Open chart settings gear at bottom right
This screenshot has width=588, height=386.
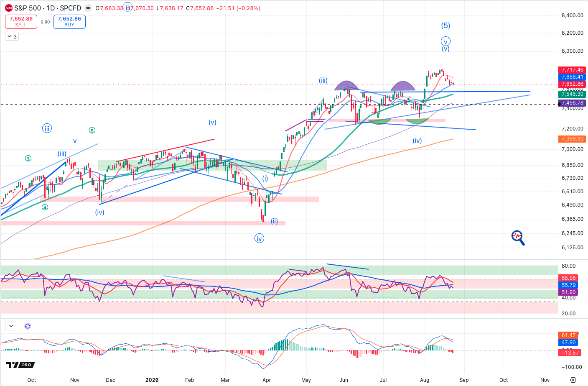point(573,380)
